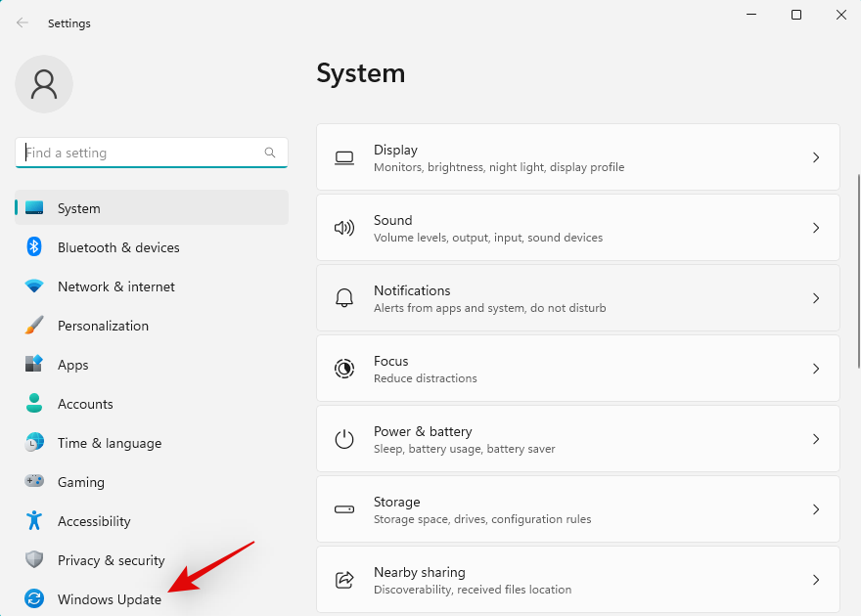This screenshot has width=861, height=616.
Task: Click the Display laptop icon
Action: [x=344, y=158]
